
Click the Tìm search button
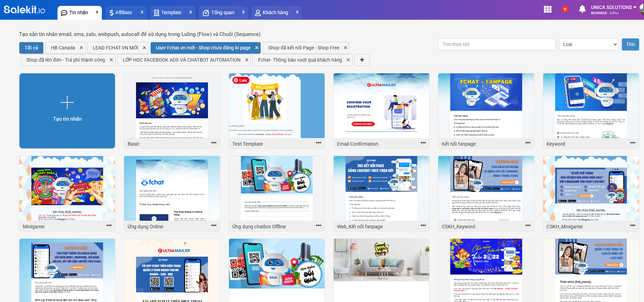coord(630,44)
